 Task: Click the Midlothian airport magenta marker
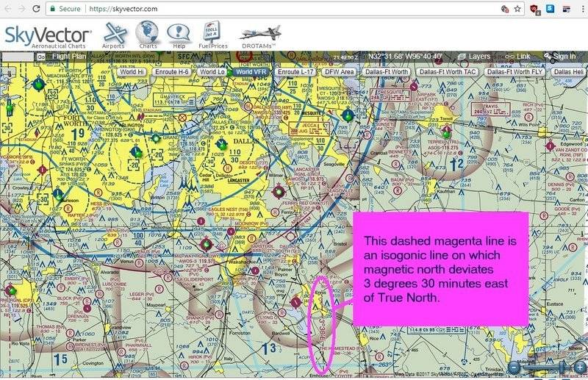point(206,244)
